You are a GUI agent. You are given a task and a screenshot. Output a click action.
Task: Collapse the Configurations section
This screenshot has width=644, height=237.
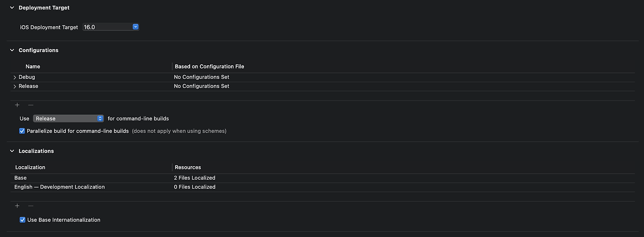click(12, 50)
